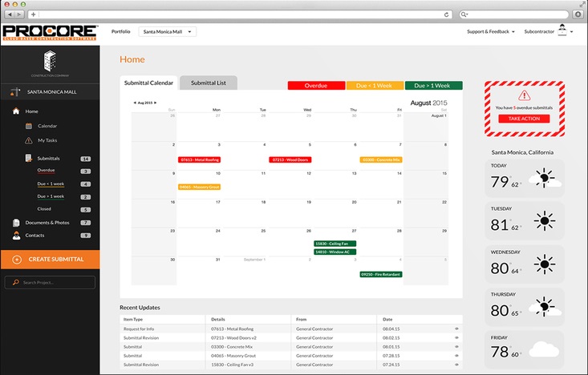Select the Submittal Calendar tab
The height and width of the screenshot is (375, 588).
click(x=148, y=83)
